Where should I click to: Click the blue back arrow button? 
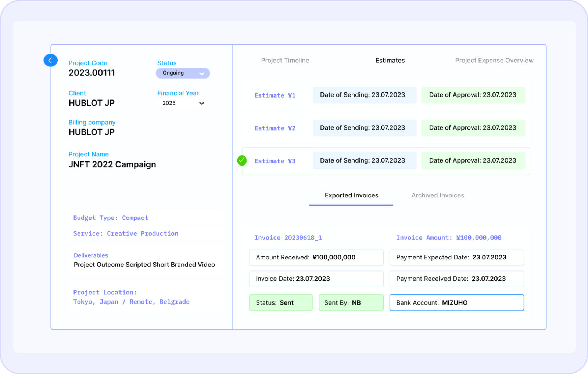coord(51,60)
